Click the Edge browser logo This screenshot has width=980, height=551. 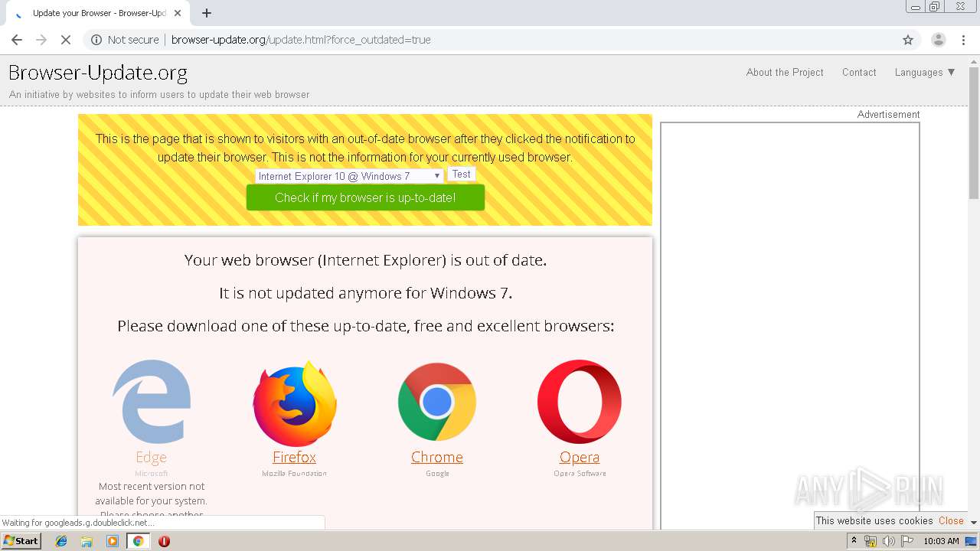point(152,402)
